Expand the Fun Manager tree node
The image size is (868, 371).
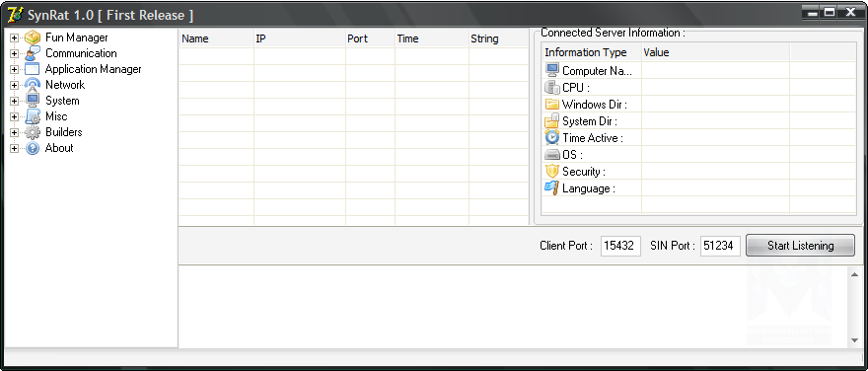[15, 38]
